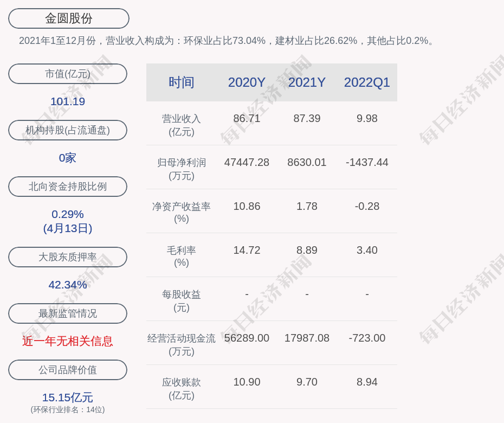The image size is (504, 423).
Task: Click the 公司品牌价值 label pill
Action: tap(68, 370)
